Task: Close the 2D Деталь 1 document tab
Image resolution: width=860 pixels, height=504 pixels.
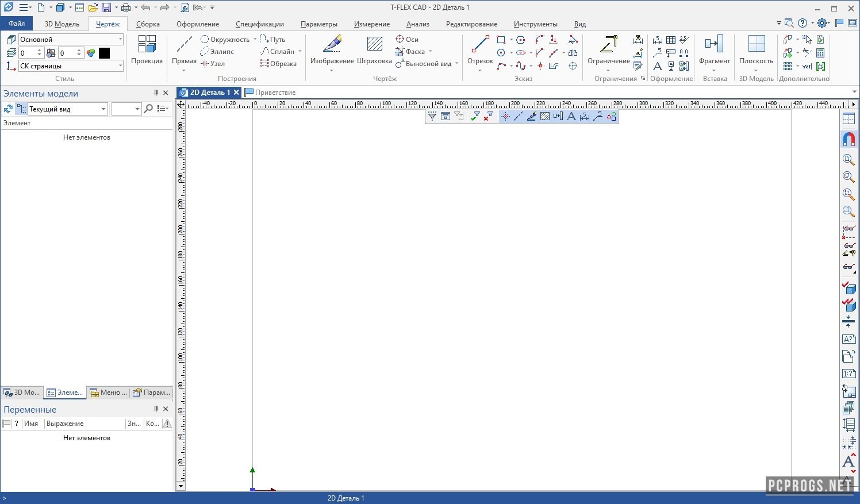Action: [x=236, y=93]
